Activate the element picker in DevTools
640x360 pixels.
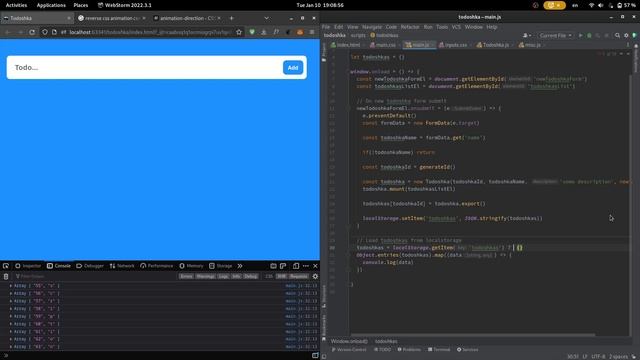point(6,266)
